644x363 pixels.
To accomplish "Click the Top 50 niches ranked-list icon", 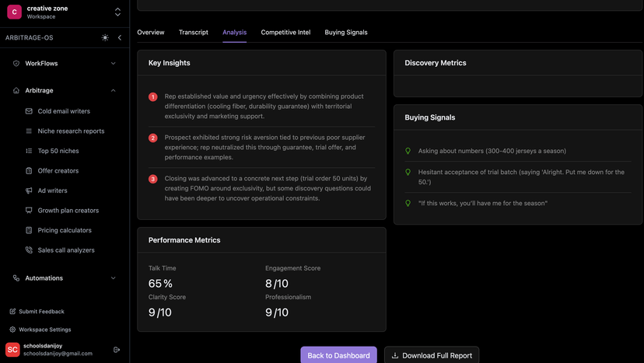I will pyautogui.click(x=29, y=151).
